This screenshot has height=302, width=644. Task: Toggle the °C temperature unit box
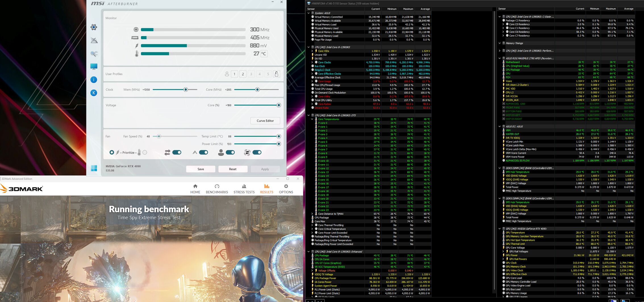click(x=264, y=54)
